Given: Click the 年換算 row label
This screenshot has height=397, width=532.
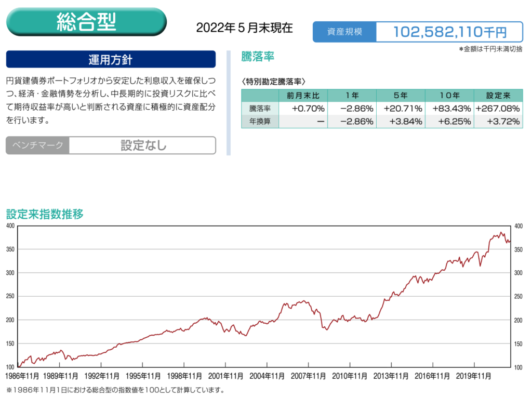Looking at the screenshot, I should click(260, 122).
